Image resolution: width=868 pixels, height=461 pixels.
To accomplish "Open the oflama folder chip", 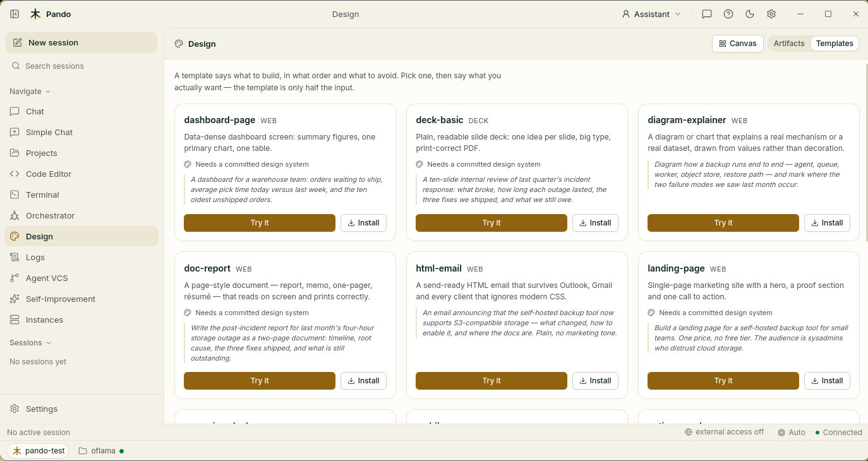I will point(101,451).
